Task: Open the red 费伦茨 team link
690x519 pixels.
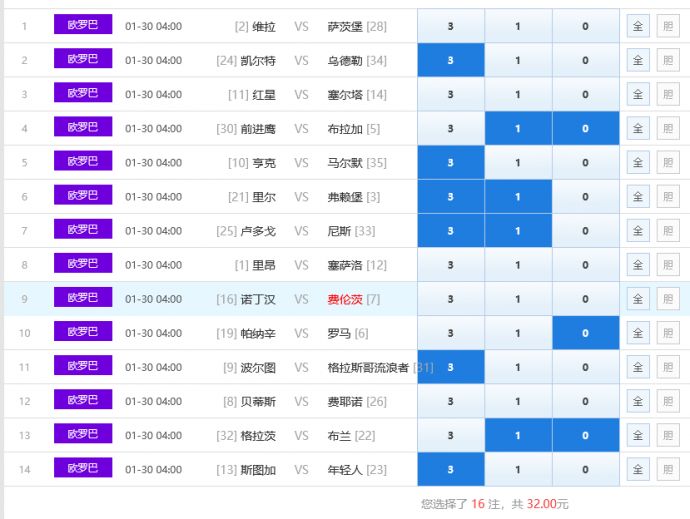Action: 345,299
